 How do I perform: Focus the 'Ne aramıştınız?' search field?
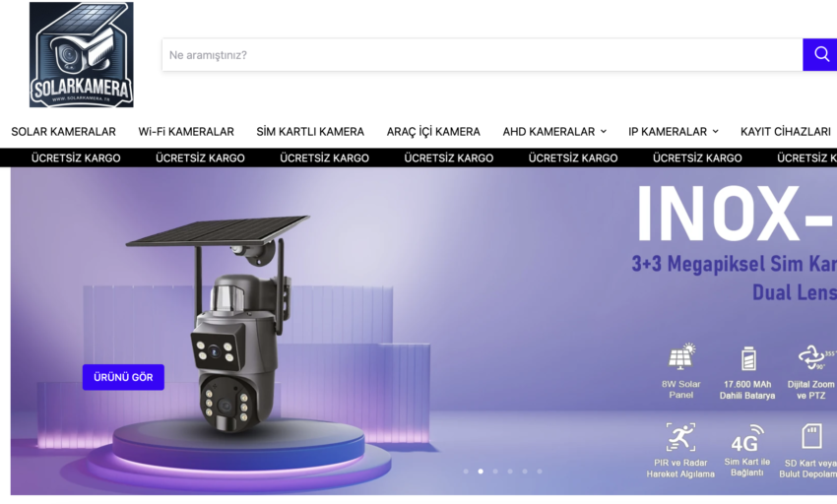coord(483,54)
